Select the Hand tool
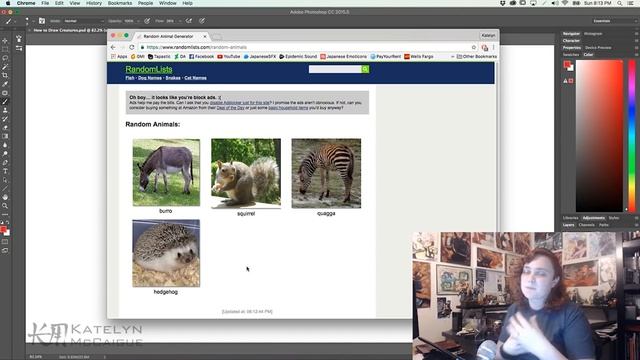This screenshot has height=360, width=640. pyautogui.click(x=5, y=197)
